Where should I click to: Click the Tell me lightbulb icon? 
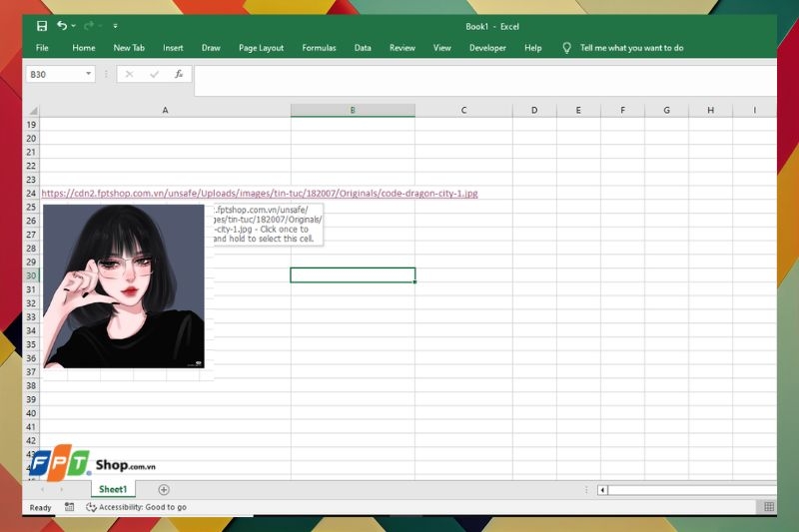566,48
